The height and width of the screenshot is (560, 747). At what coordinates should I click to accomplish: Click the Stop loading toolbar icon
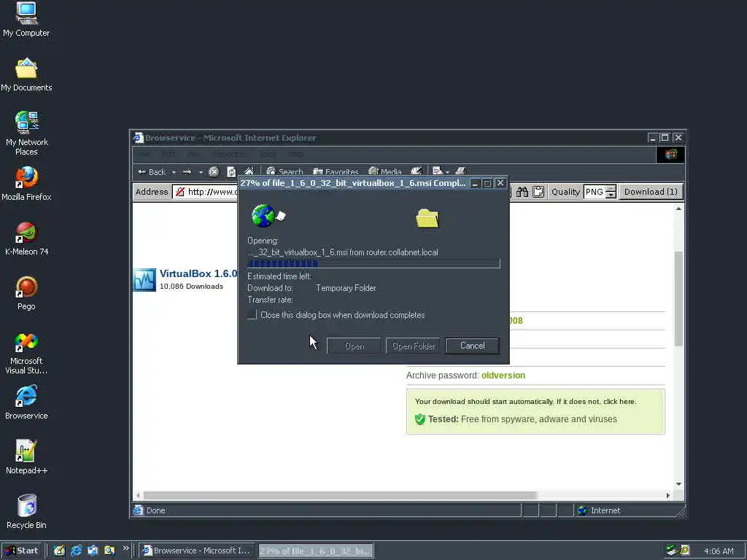click(214, 172)
